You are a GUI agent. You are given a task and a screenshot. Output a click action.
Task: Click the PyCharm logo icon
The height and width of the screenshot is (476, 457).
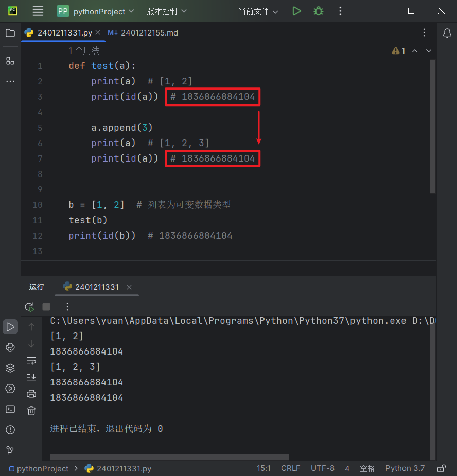click(12, 11)
